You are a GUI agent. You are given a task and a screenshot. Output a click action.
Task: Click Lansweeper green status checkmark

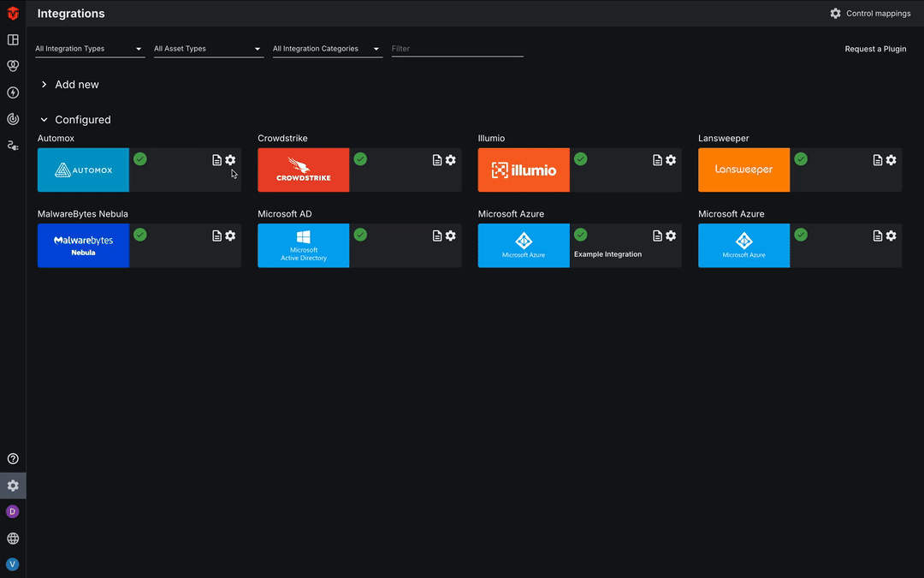click(801, 158)
